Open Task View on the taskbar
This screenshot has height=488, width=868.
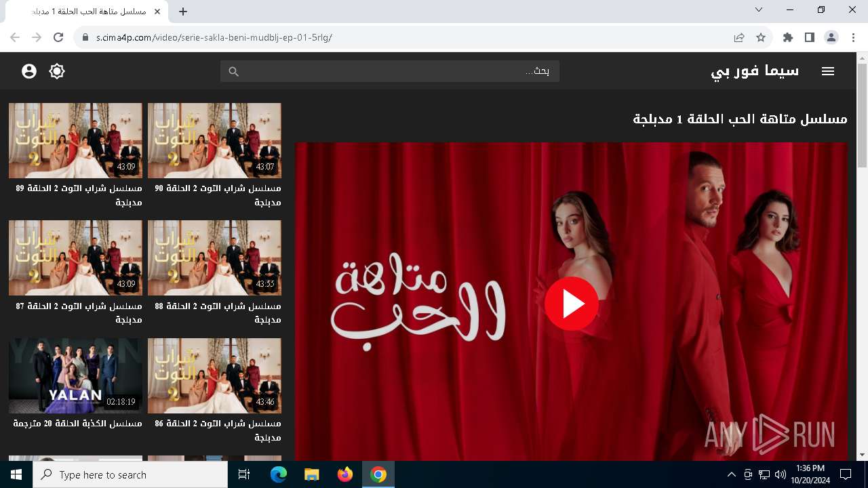(x=244, y=474)
